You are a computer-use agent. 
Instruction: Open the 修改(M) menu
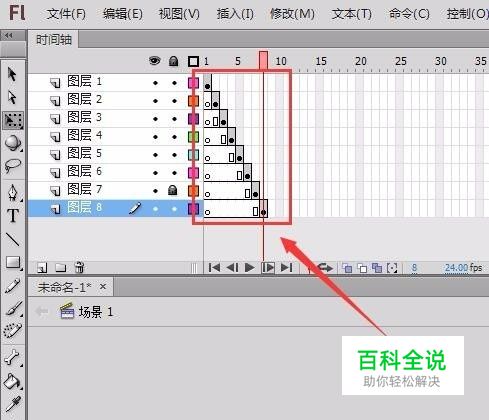[292, 14]
